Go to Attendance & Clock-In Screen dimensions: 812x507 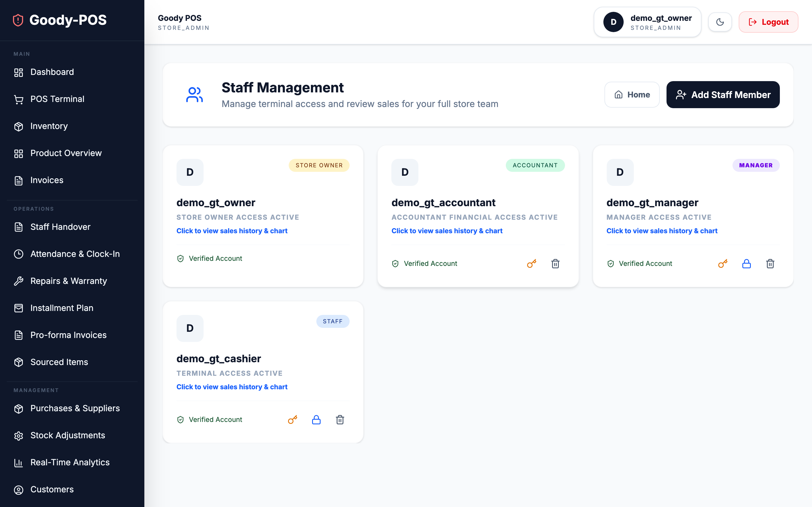pos(75,254)
